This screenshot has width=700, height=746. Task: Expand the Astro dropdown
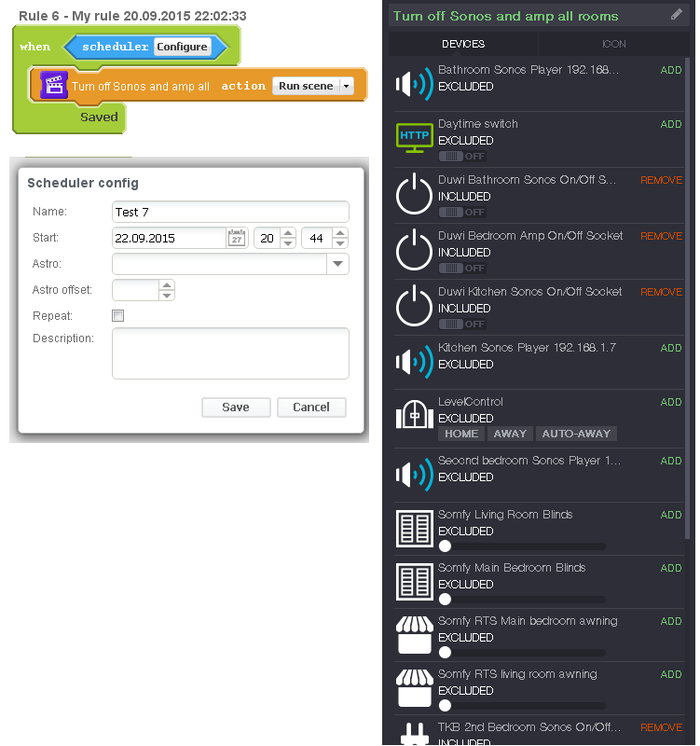click(337, 265)
